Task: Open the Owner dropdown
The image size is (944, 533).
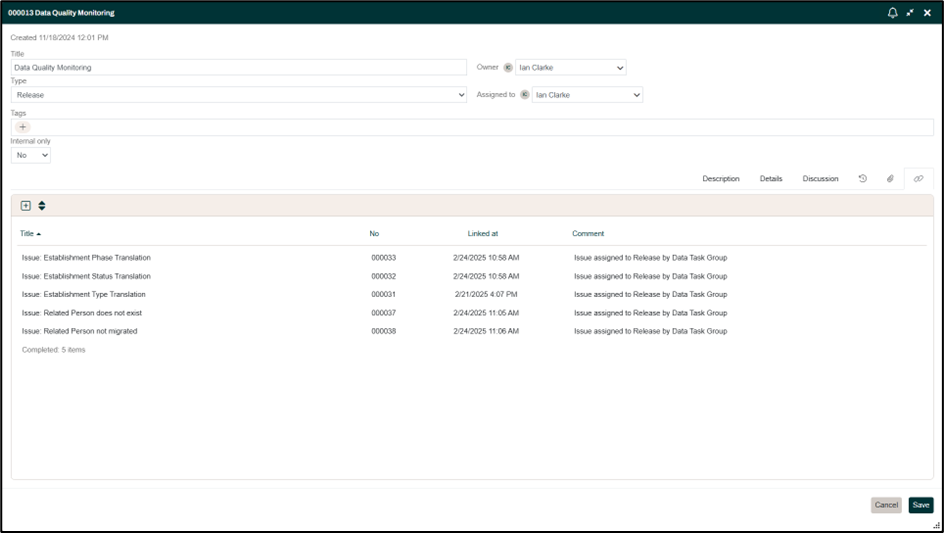Action: tap(571, 68)
